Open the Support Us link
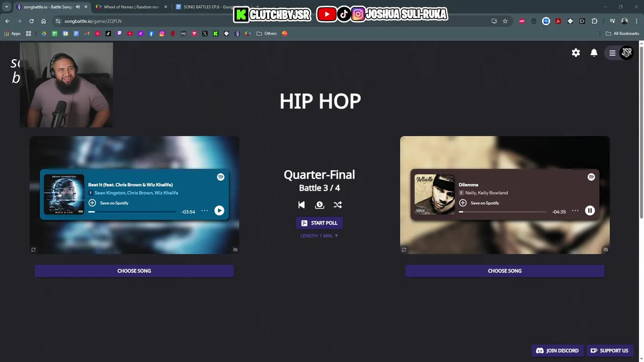The image size is (644, 362). tap(609, 350)
